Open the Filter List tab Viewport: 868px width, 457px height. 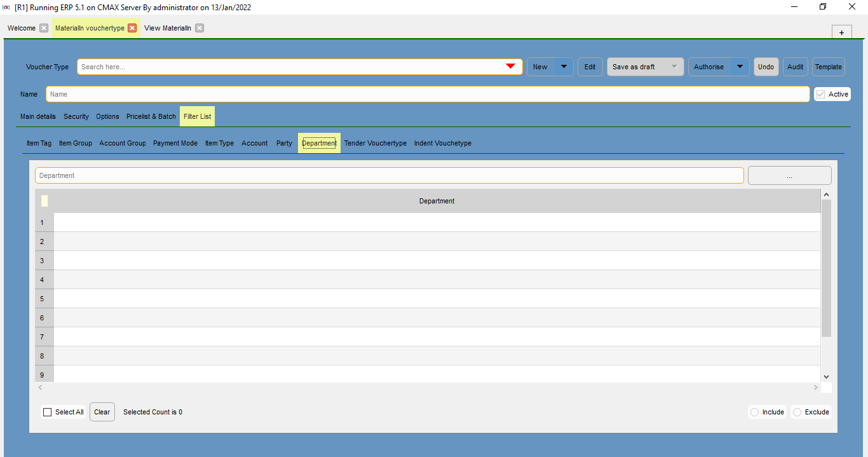pos(197,116)
